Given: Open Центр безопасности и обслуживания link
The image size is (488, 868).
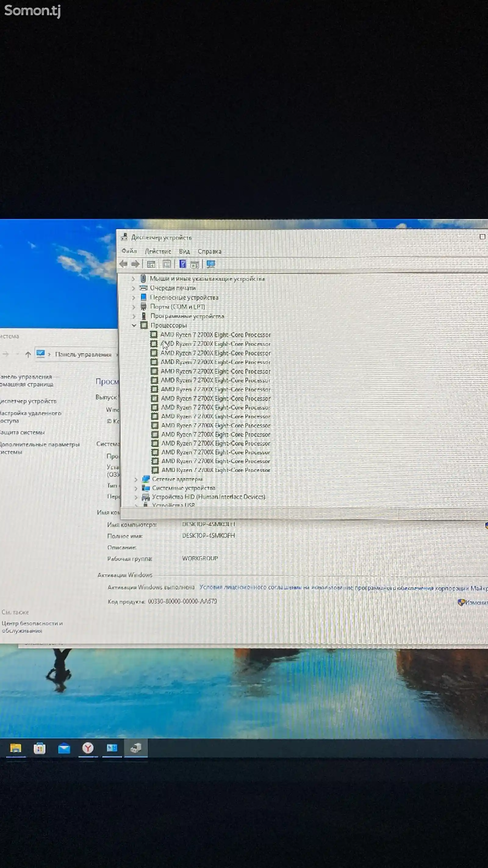Looking at the screenshot, I should tap(32, 627).
